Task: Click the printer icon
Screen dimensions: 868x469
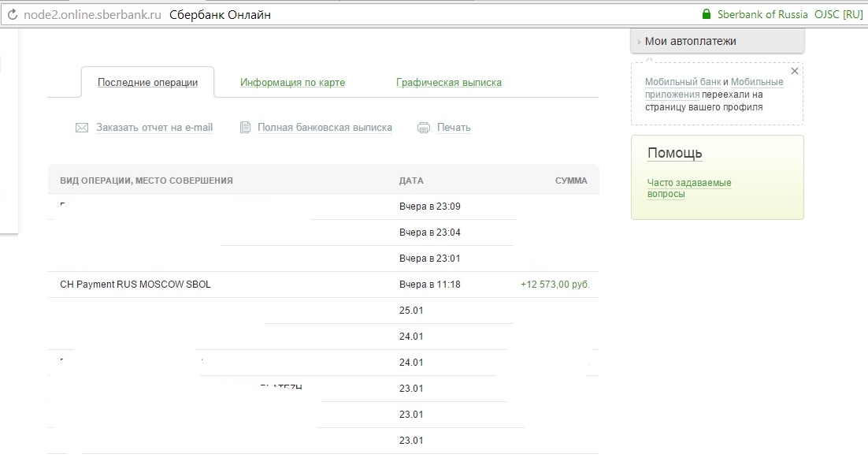Action: tap(424, 128)
